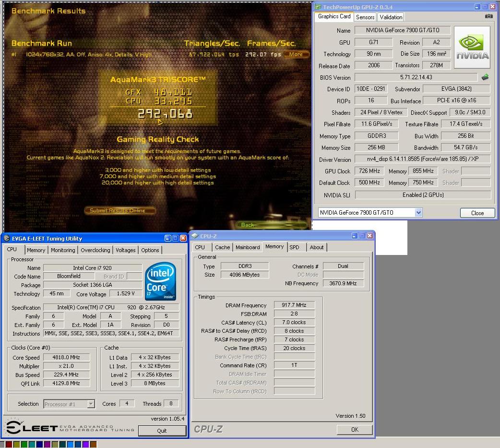Click the QPI Link value 4129.8 MHz
This screenshot has height=448, width=500.
(x=66, y=383)
